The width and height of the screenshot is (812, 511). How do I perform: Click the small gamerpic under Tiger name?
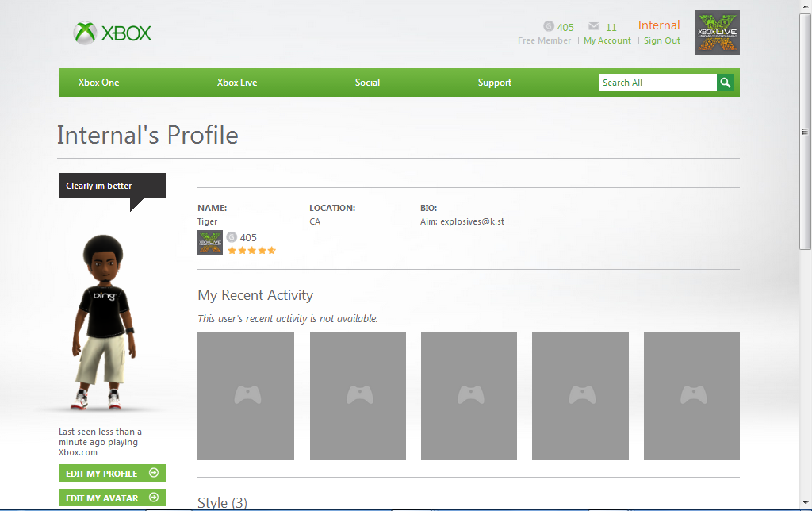click(209, 243)
